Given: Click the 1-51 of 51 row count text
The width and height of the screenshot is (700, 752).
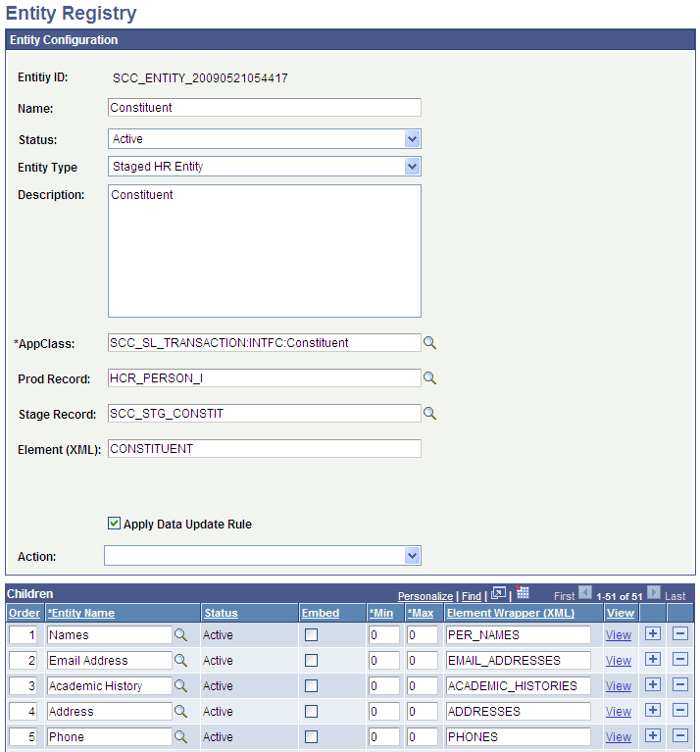Looking at the screenshot, I should pyautogui.click(x=620, y=596).
